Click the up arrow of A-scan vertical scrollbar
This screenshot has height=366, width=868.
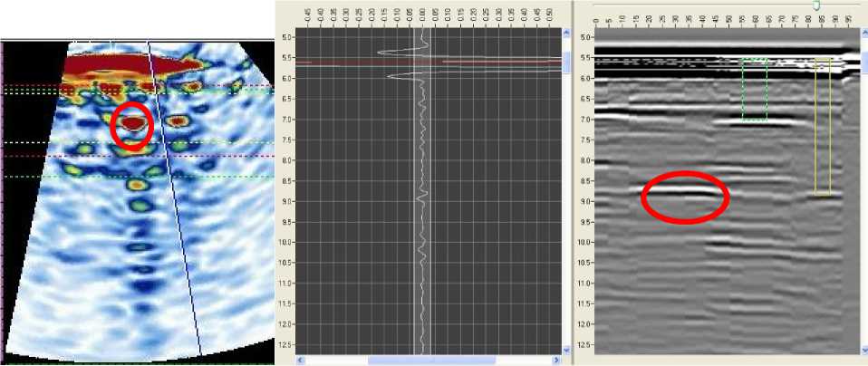click(x=566, y=34)
